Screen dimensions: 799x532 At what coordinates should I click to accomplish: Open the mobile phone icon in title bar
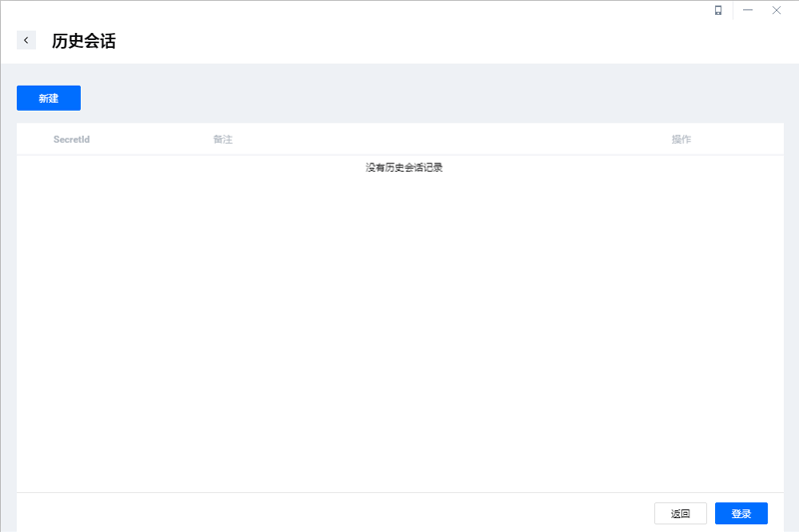[x=718, y=10]
